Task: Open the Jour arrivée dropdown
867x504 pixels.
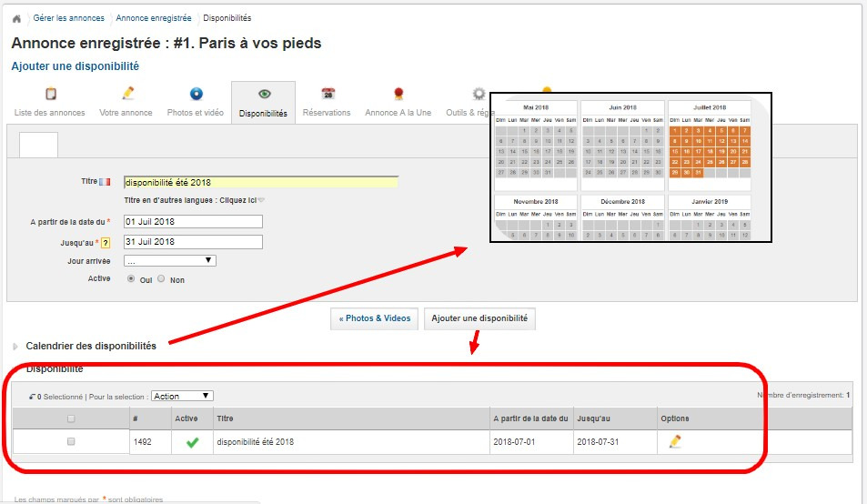Action: tap(170, 261)
